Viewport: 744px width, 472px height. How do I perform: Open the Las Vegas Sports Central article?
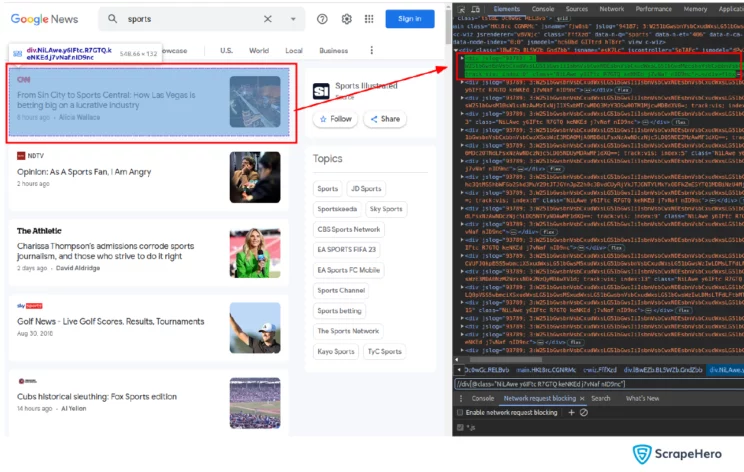click(x=106, y=100)
